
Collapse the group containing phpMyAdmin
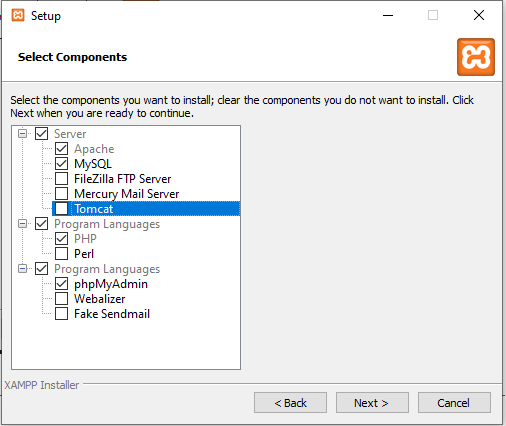click(x=22, y=269)
